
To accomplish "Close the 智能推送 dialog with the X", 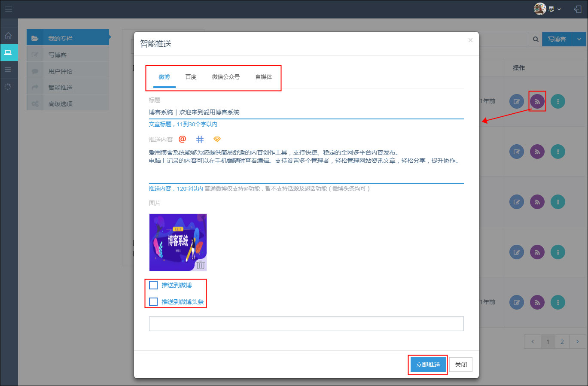I will [470, 40].
